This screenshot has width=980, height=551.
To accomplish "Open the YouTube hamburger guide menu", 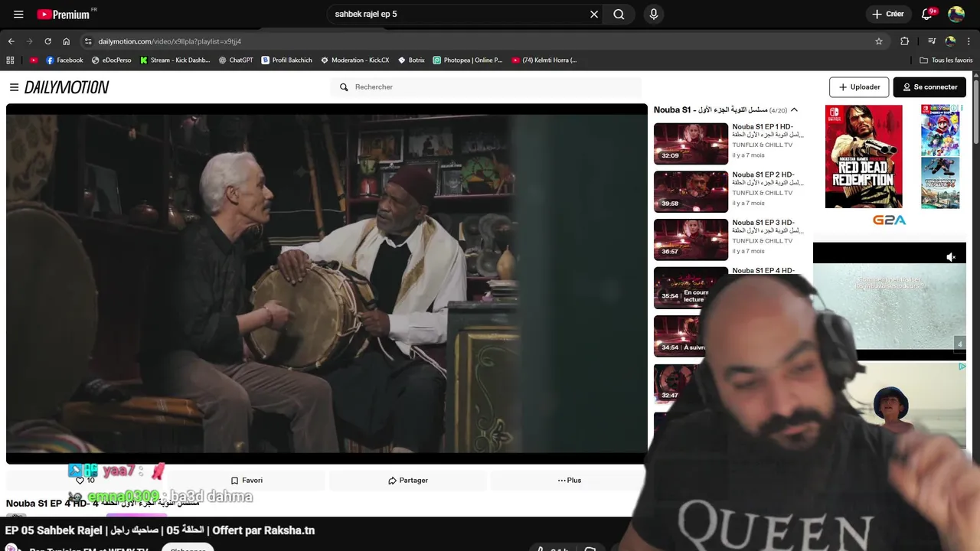I will point(18,14).
